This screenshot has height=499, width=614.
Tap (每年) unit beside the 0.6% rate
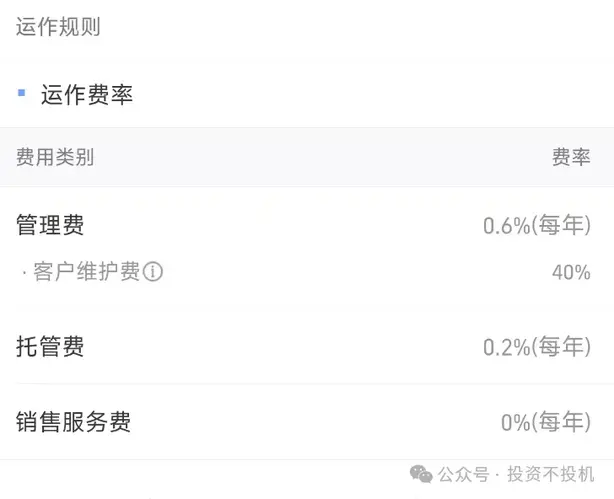(561, 226)
